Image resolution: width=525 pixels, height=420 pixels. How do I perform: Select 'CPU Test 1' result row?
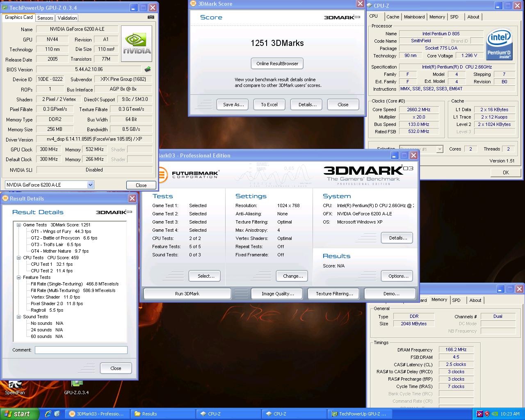pyautogui.click(x=52, y=264)
